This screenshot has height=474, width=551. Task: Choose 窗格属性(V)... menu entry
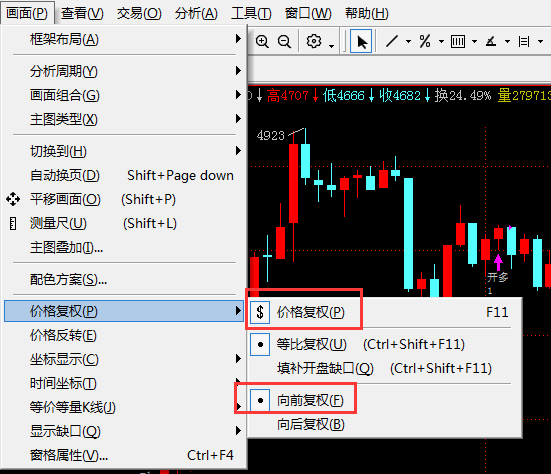pos(124,455)
